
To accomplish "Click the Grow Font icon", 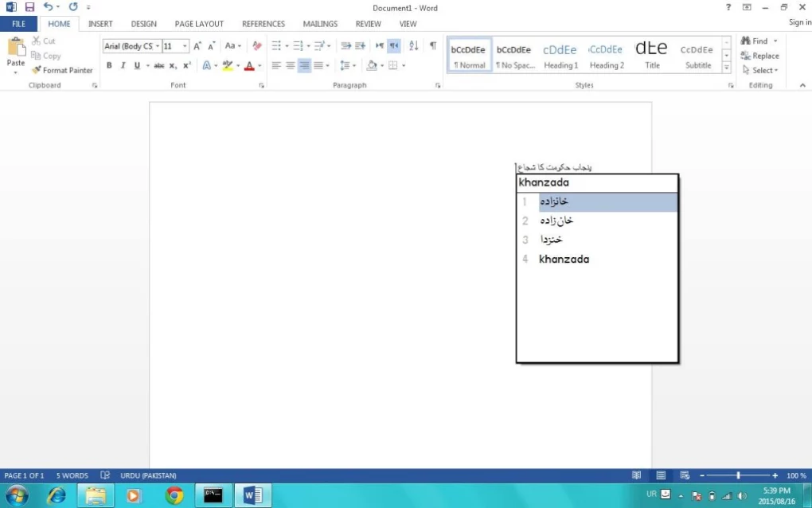I will click(x=197, y=46).
